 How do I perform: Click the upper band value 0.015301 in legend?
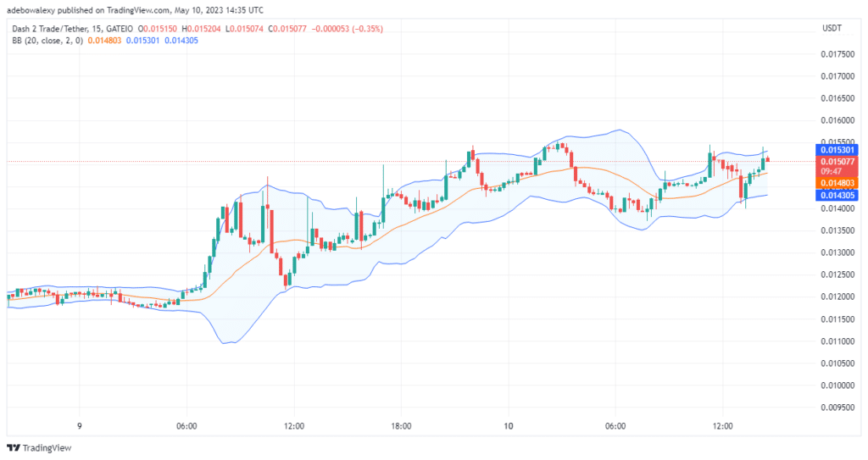pyautogui.click(x=142, y=41)
